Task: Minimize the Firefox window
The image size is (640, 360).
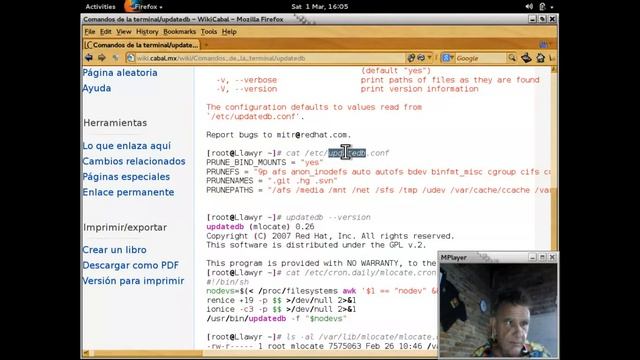Action: pyautogui.click(x=532, y=19)
